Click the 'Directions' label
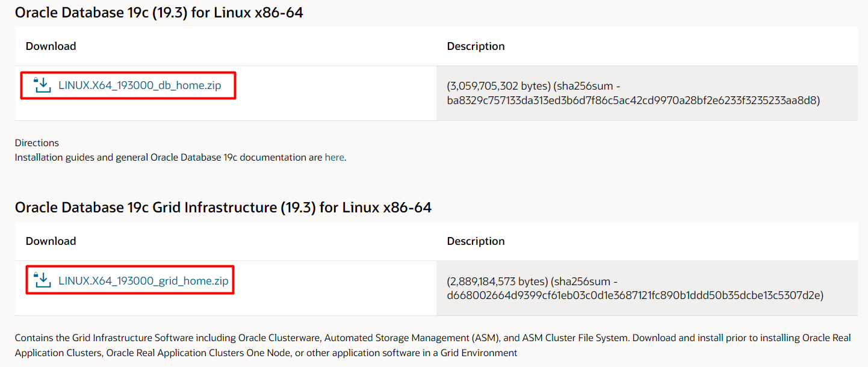The width and height of the screenshot is (868, 367). 37,143
